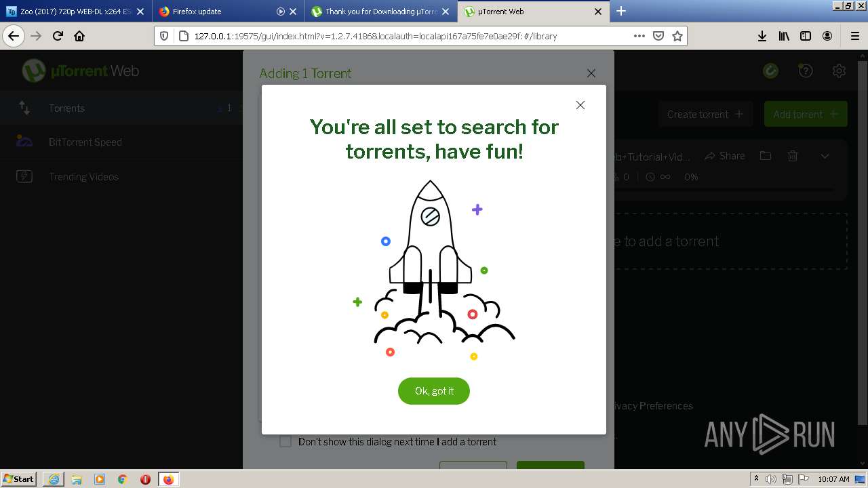Delete the torrent with the trash icon

(793, 156)
